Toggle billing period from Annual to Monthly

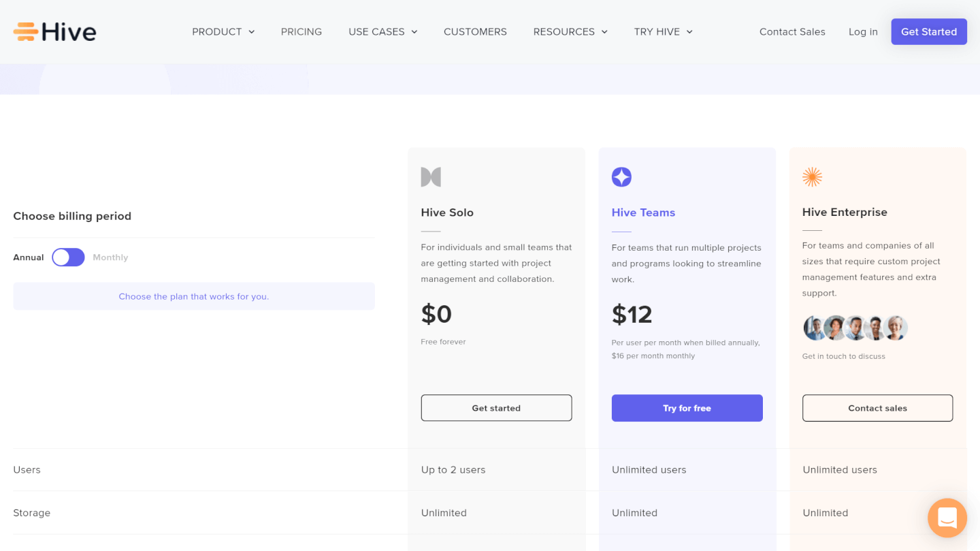[68, 257]
